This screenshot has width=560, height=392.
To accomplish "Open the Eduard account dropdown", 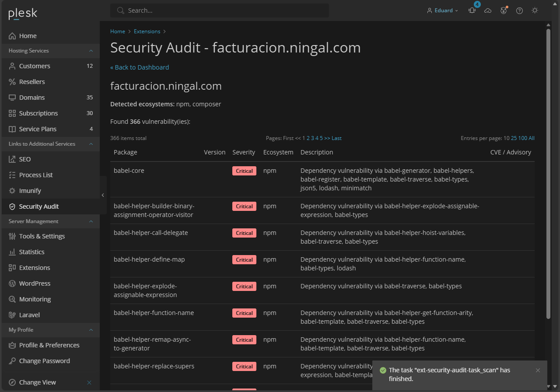I will point(442,10).
